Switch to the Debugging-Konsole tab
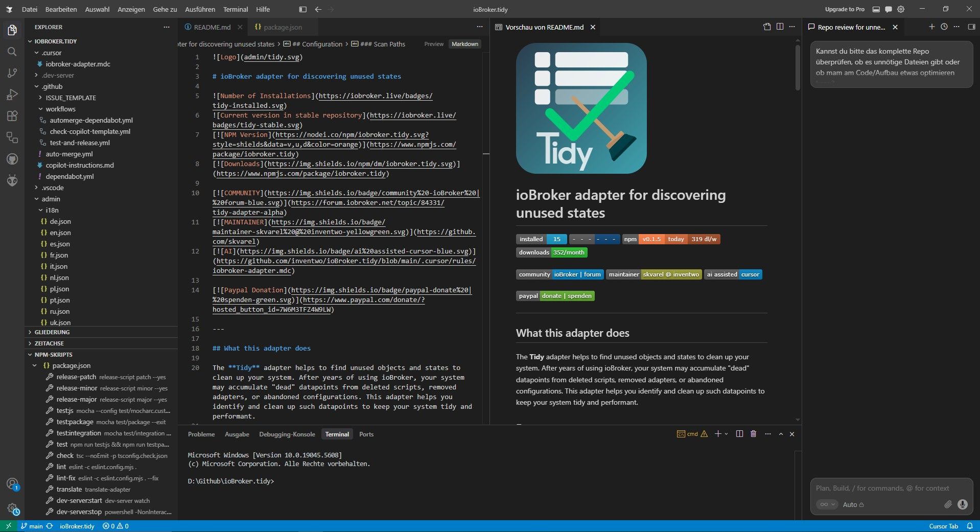Image resolution: width=980 pixels, height=532 pixels. click(x=287, y=434)
